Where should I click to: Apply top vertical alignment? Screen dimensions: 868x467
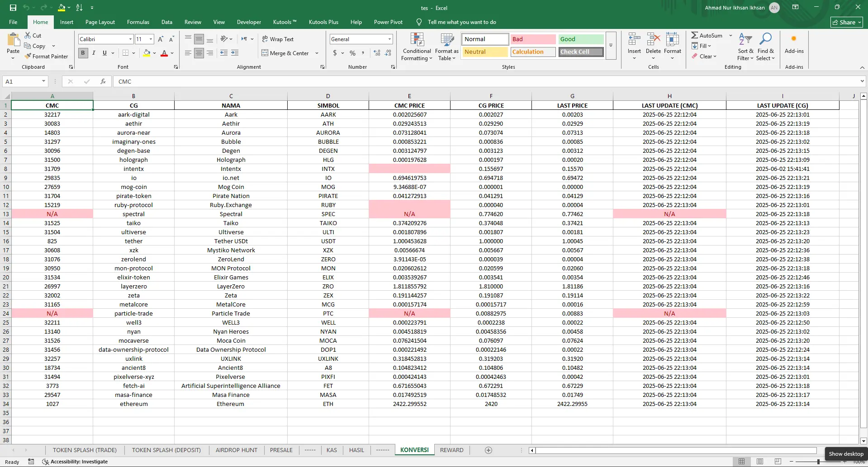pyautogui.click(x=188, y=39)
